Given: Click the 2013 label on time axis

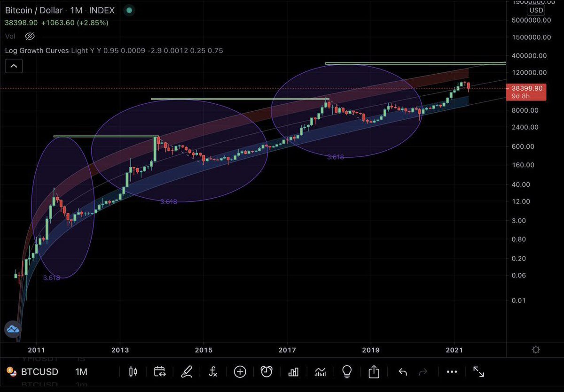Looking at the screenshot, I should coord(120,350).
